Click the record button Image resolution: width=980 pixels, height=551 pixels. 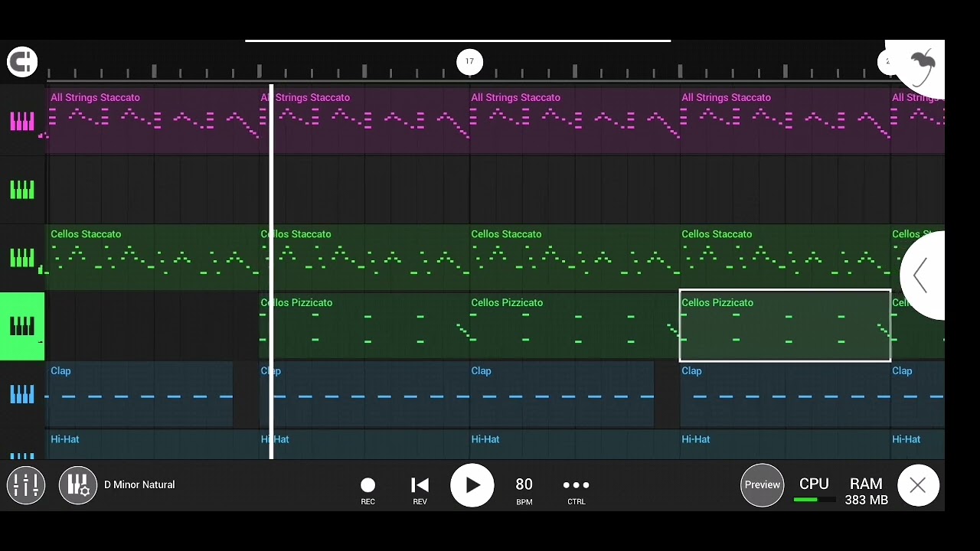[x=368, y=491]
